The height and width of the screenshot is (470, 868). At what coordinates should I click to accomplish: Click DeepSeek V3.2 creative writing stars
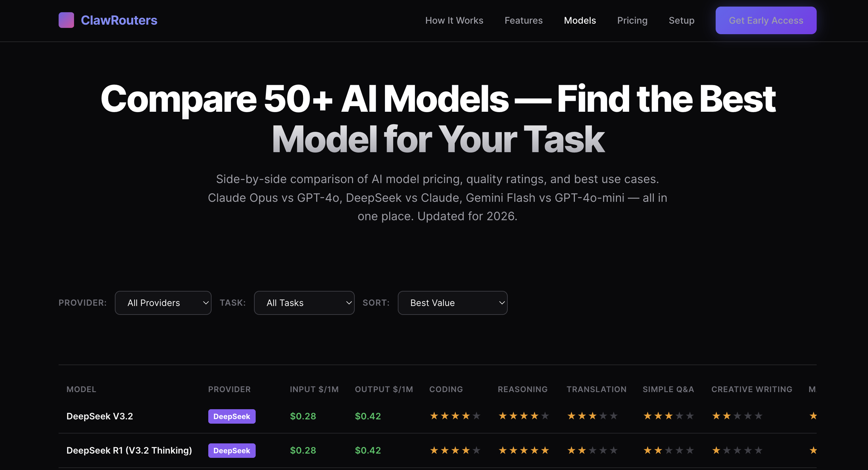737,416
